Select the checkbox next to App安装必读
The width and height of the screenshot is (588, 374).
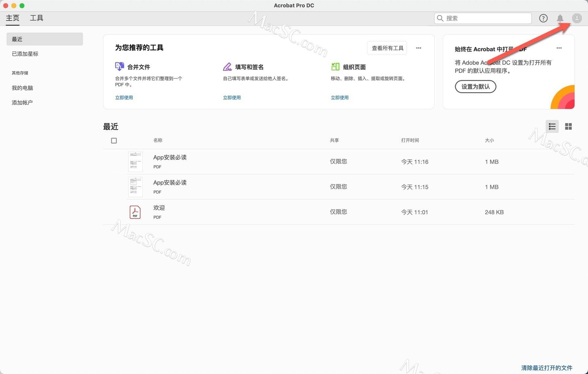pos(114,162)
